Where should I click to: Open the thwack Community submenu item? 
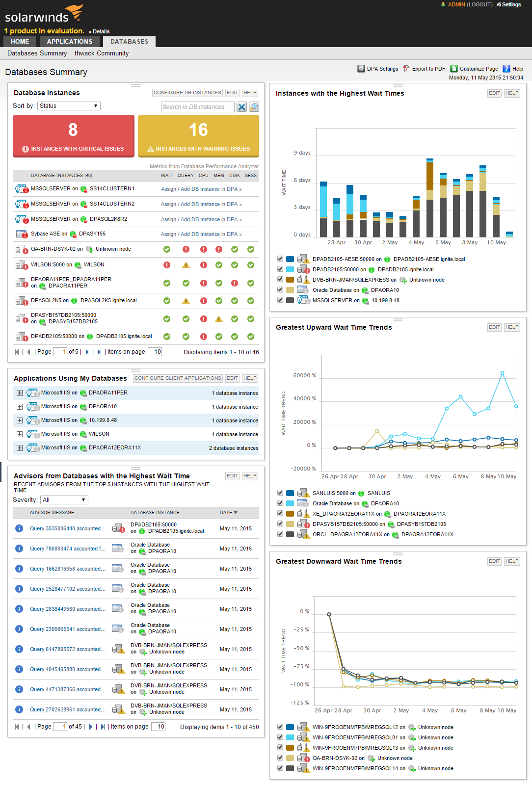point(102,53)
